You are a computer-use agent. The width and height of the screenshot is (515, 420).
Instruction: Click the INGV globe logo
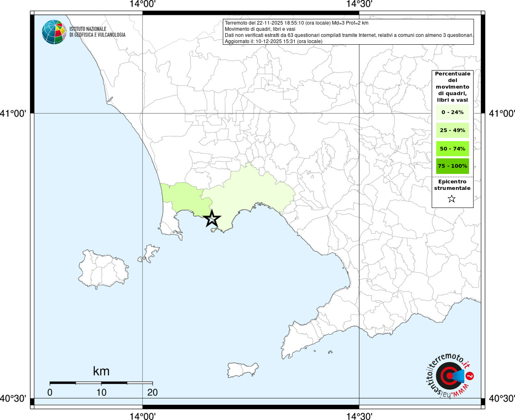[x=54, y=32]
